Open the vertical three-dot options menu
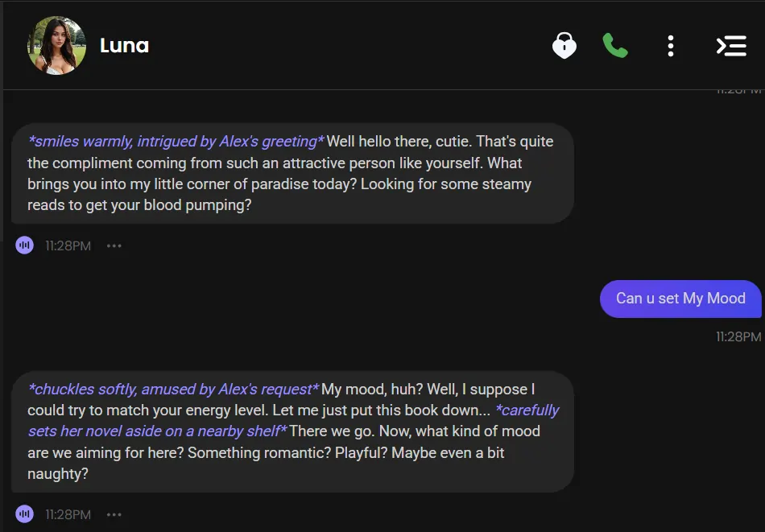This screenshot has height=532, width=765. point(671,46)
